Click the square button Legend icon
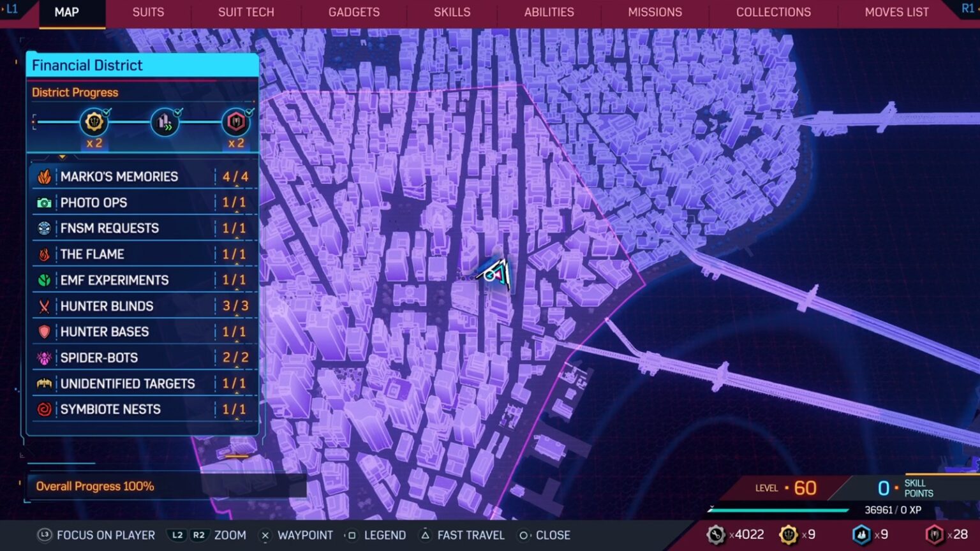The image size is (980, 551). (352, 535)
